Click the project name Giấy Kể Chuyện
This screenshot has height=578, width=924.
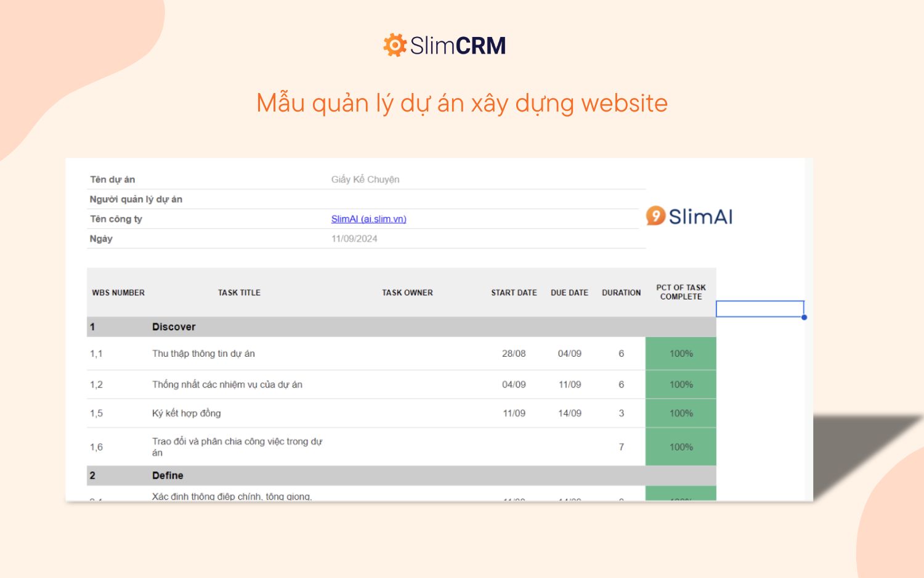coord(365,179)
